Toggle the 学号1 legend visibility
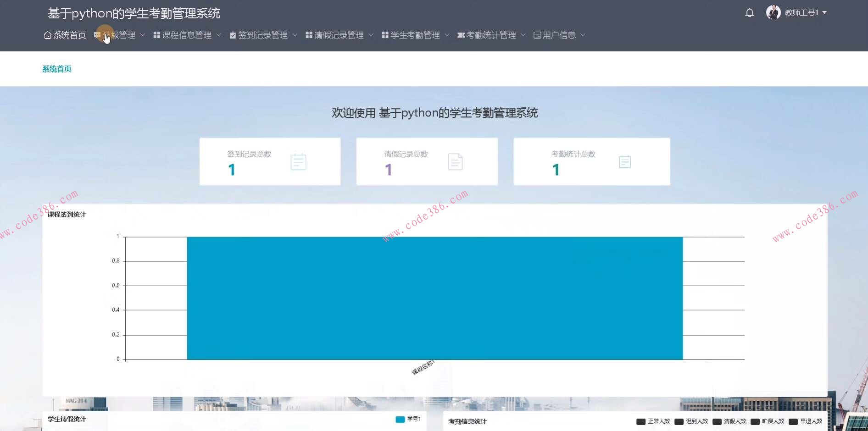This screenshot has width=868, height=431. (408, 419)
